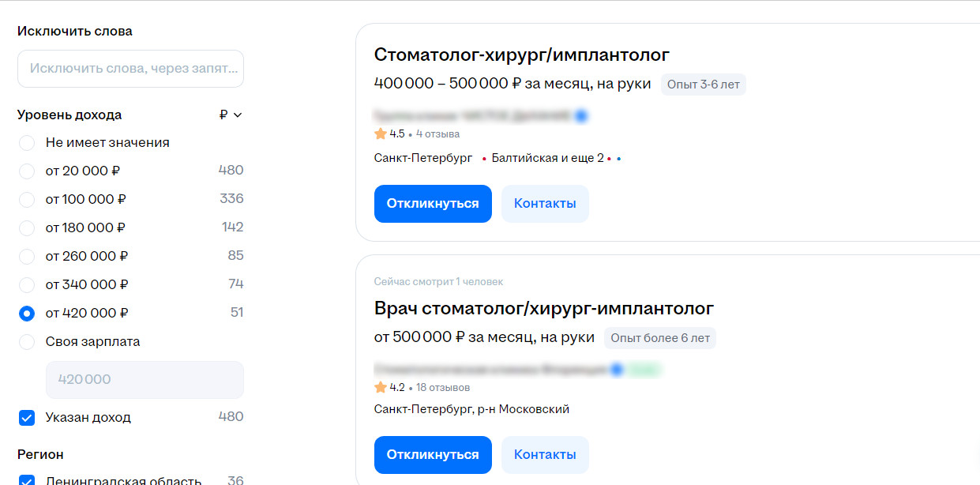Click the star rating icon showing 4.2
Viewport: 980px width, 485px height.
381,387
